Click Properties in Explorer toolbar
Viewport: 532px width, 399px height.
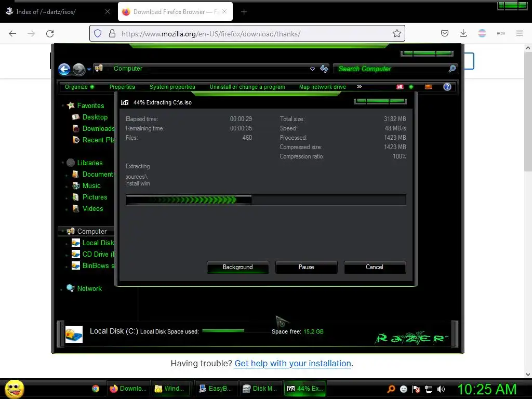[x=122, y=87]
